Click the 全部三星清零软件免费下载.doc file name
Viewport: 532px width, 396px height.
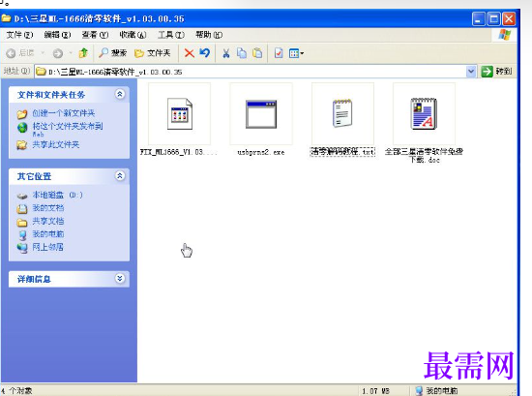424,156
